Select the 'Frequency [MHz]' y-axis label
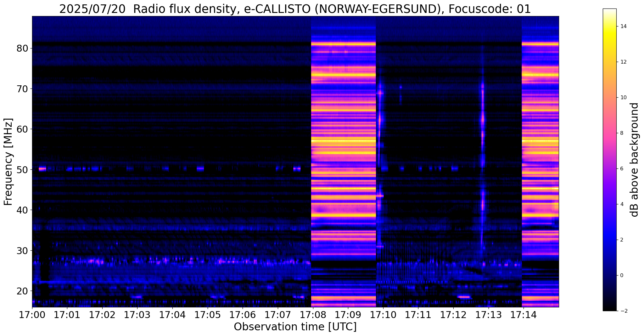Viewport: 644px width, 336px height. coord(8,162)
